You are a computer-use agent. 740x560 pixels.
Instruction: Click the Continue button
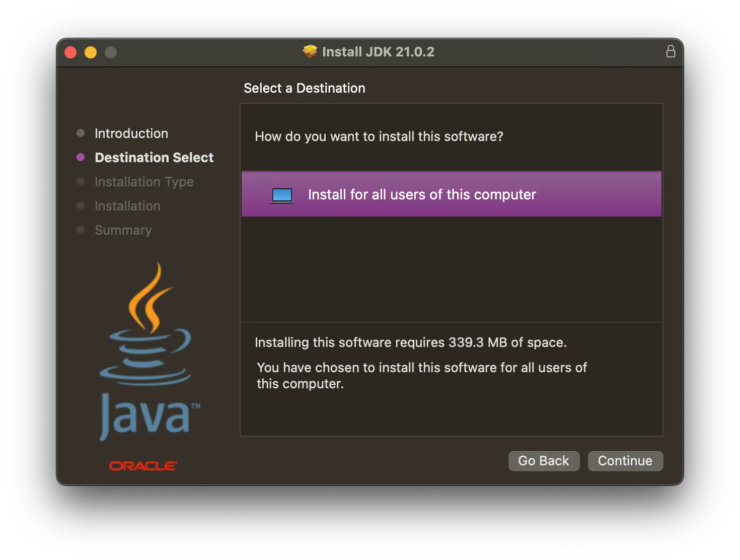pyautogui.click(x=625, y=461)
